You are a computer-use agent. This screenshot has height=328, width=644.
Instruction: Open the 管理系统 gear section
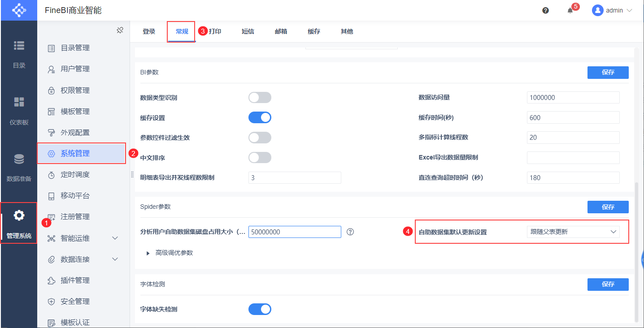[19, 224]
